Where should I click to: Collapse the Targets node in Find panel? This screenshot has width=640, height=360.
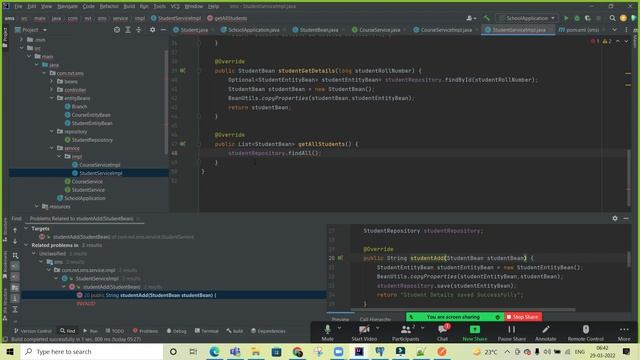(x=27, y=229)
